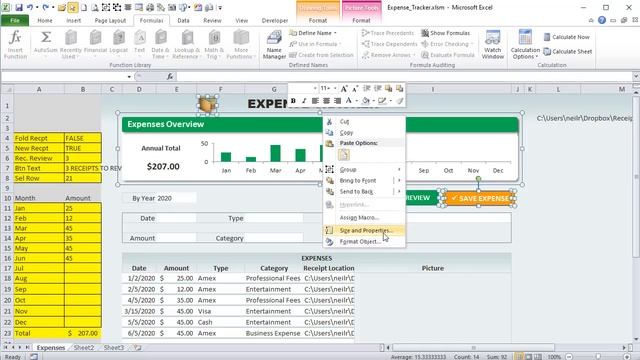The width and height of the screenshot is (640, 360).
Task: Click the orange SAVE EXPENSE button
Action: 479,198
